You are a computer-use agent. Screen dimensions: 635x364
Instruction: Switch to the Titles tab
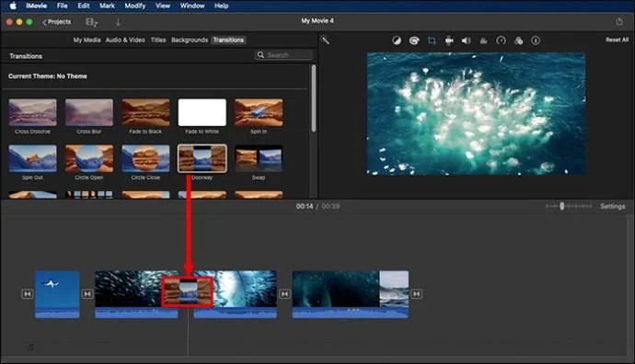coord(158,40)
